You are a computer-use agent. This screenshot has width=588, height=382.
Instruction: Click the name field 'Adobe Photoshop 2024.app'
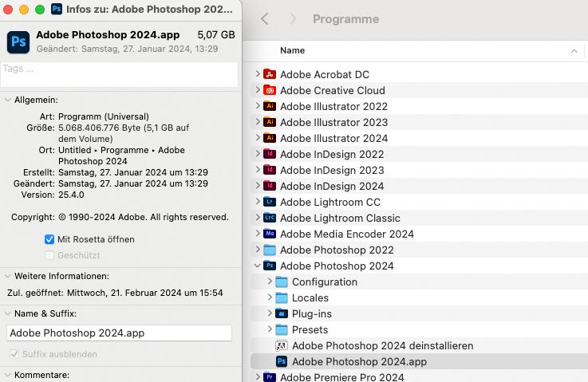click(119, 333)
